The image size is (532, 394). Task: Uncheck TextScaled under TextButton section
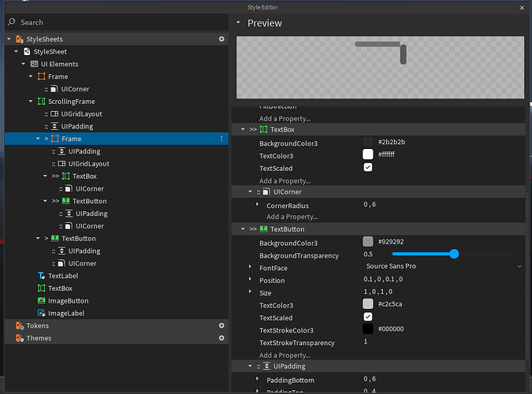click(x=368, y=317)
